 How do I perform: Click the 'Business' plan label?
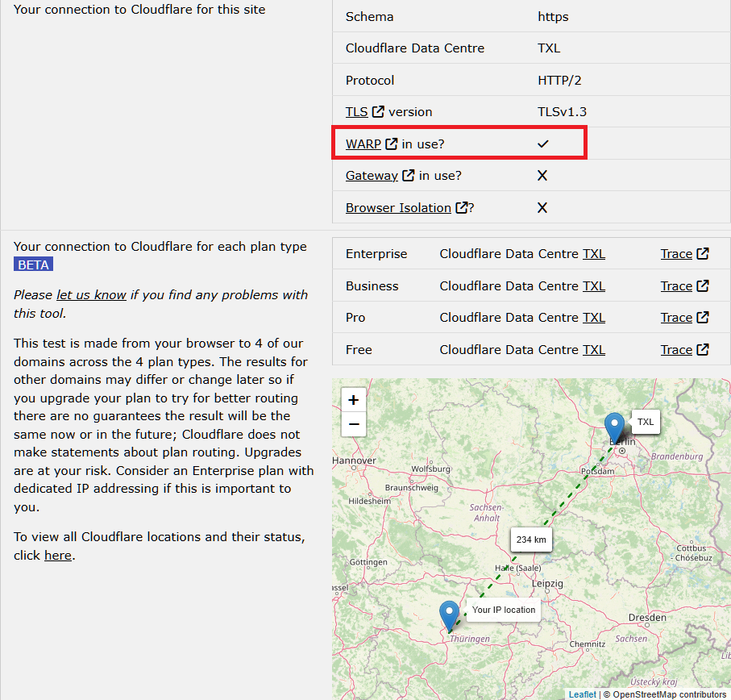click(x=372, y=286)
